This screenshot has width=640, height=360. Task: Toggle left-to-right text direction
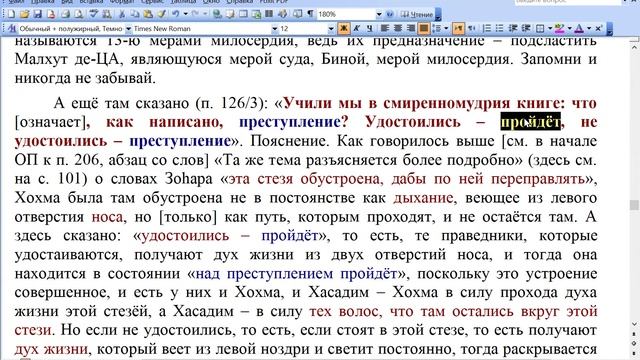[x=458, y=28]
